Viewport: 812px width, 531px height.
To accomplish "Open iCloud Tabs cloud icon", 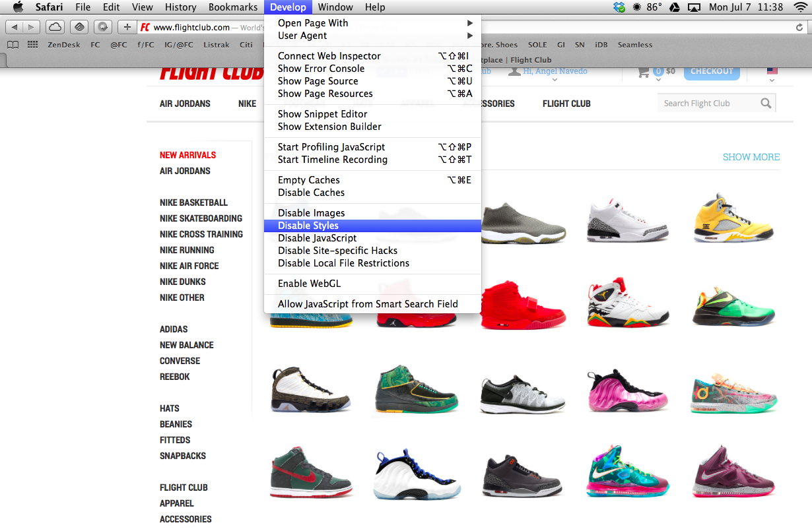I will coord(55,27).
